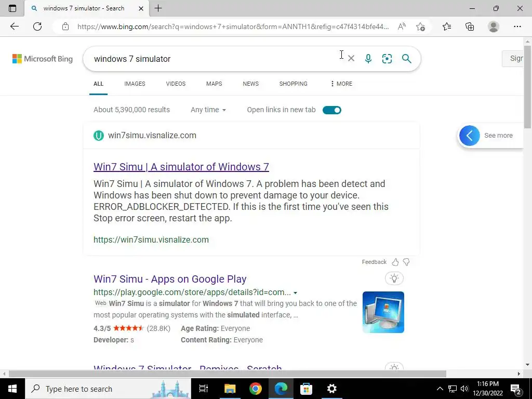The width and height of the screenshot is (532, 399).
Task: Show hidden system tray icons
Action: 440,389
